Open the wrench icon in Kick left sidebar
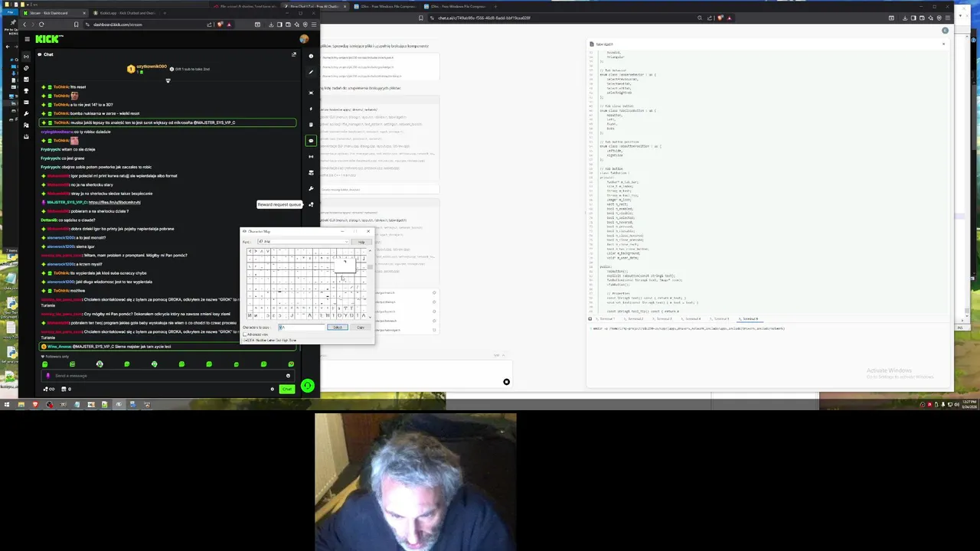This screenshot has width=980, height=551. coord(26,113)
